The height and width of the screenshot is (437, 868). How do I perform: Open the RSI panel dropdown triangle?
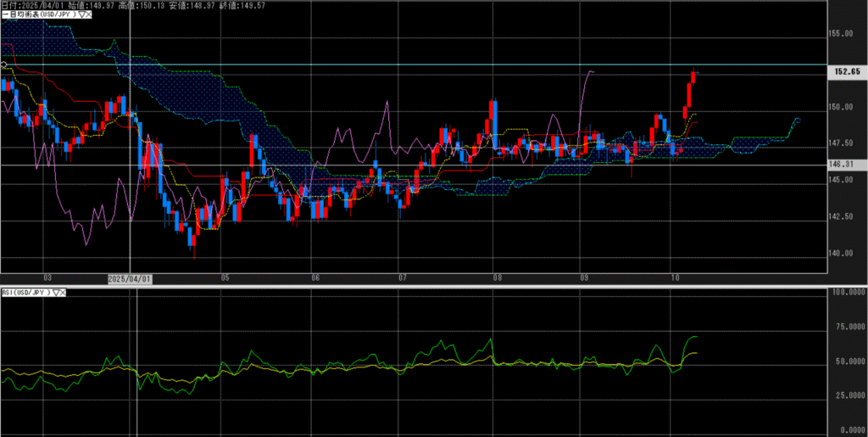[58, 293]
